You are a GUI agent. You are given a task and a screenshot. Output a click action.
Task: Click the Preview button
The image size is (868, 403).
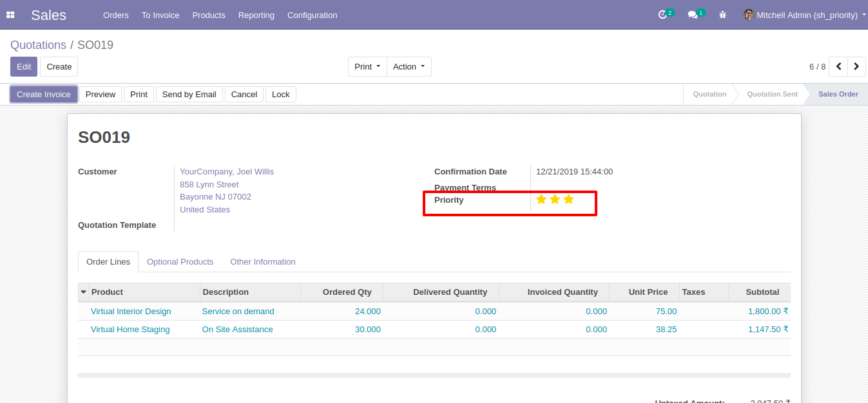coord(101,94)
